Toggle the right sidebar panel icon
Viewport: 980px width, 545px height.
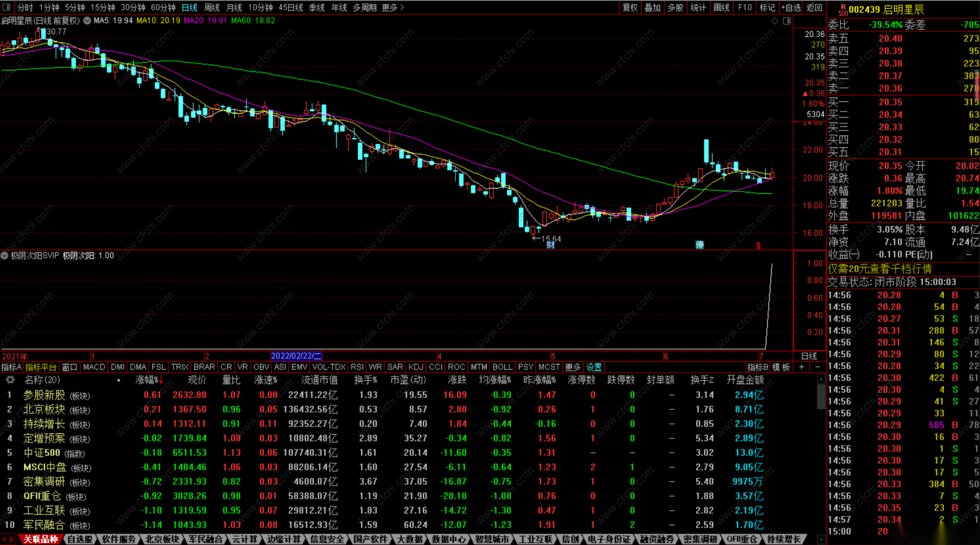[786, 21]
